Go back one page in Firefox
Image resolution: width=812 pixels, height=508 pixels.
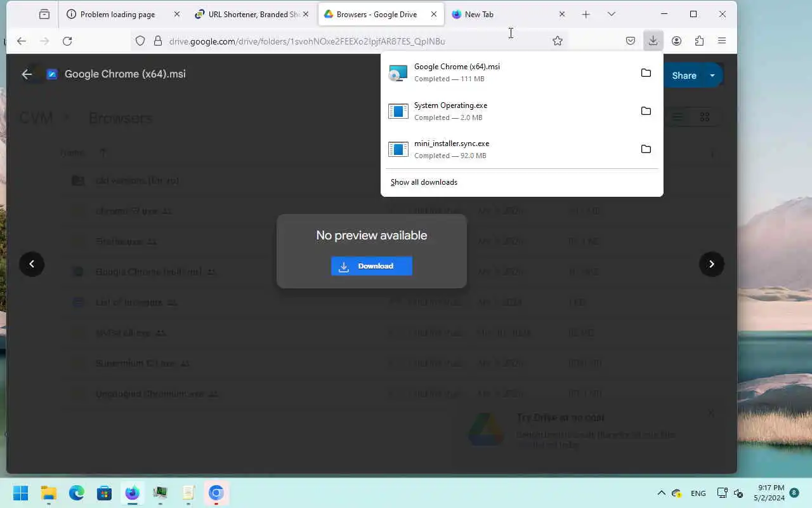(22, 41)
